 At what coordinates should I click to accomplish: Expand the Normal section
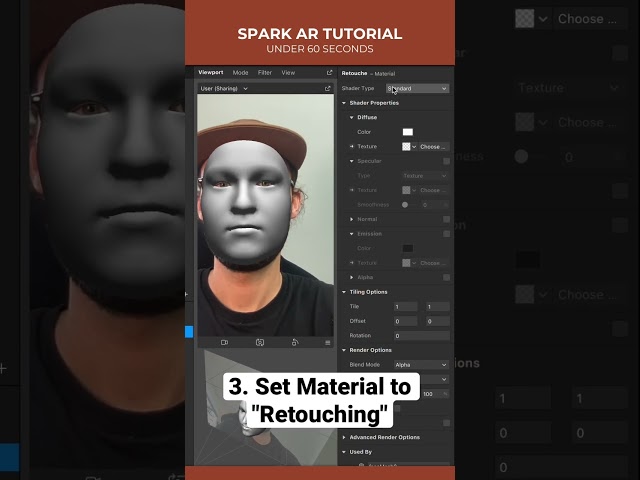tap(351, 220)
